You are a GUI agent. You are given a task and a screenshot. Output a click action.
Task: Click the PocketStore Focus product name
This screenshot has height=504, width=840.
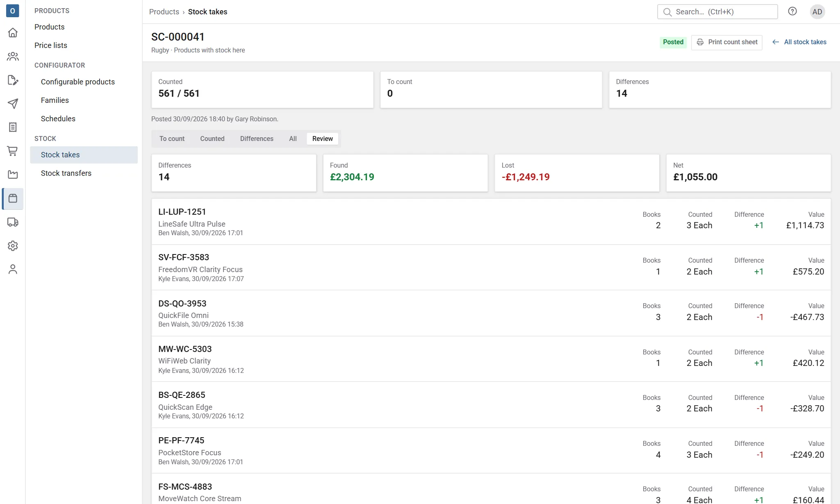(189, 453)
